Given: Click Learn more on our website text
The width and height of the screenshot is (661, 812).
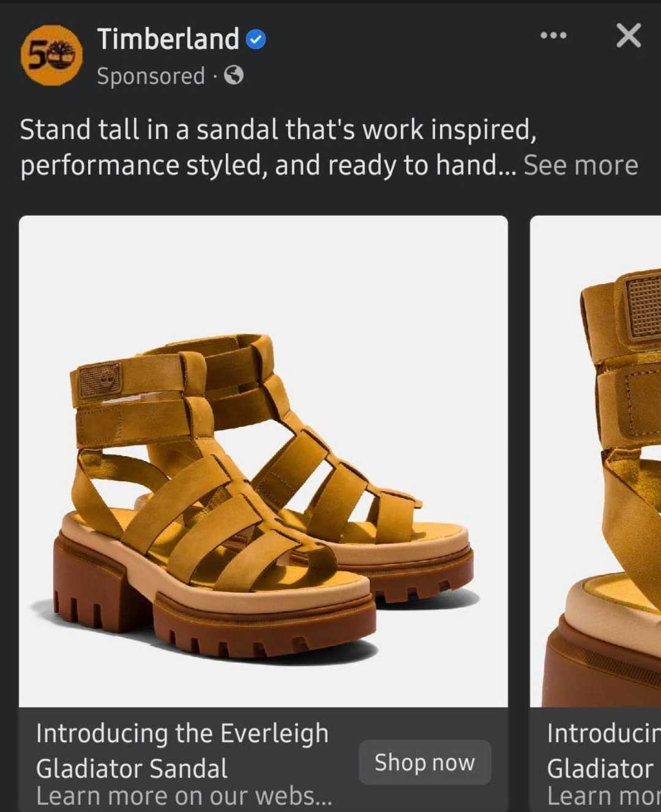Looking at the screenshot, I should coord(184,796).
